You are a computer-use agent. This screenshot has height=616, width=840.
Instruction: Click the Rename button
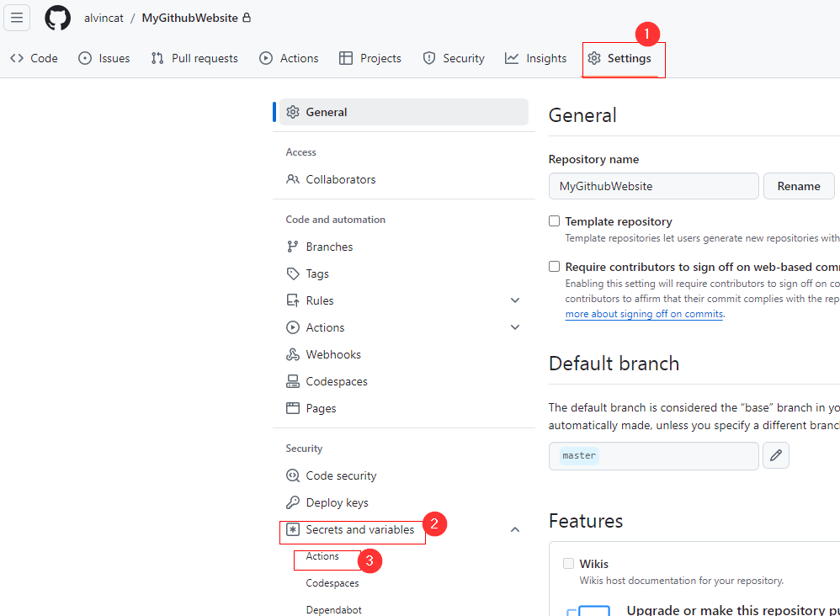(x=798, y=186)
